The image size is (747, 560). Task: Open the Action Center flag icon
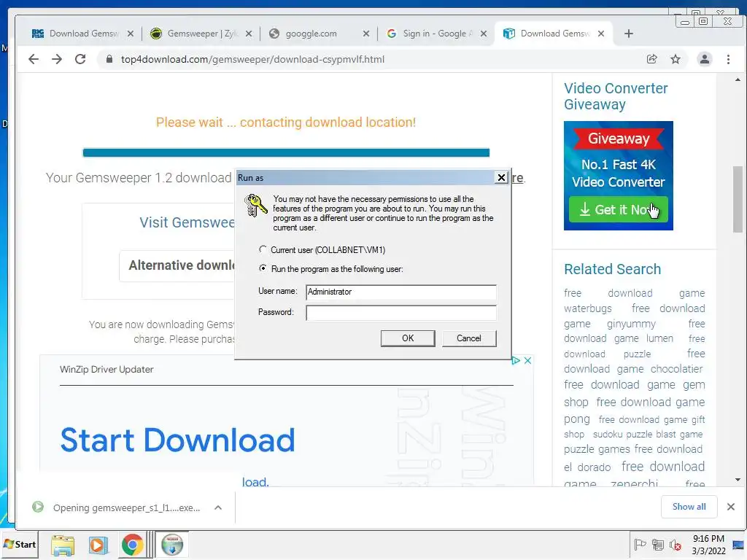(640, 545)
